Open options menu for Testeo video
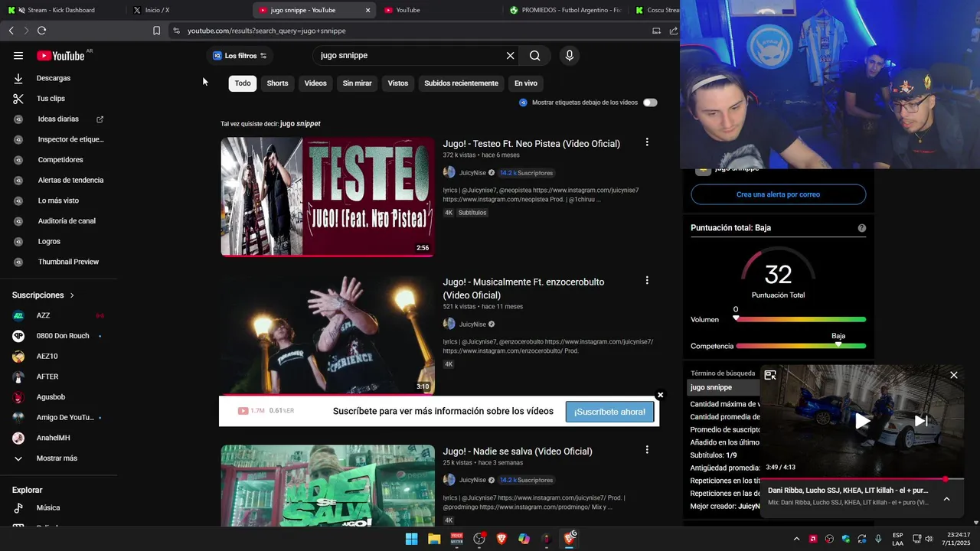980x551 pixels. coord(647,142)
